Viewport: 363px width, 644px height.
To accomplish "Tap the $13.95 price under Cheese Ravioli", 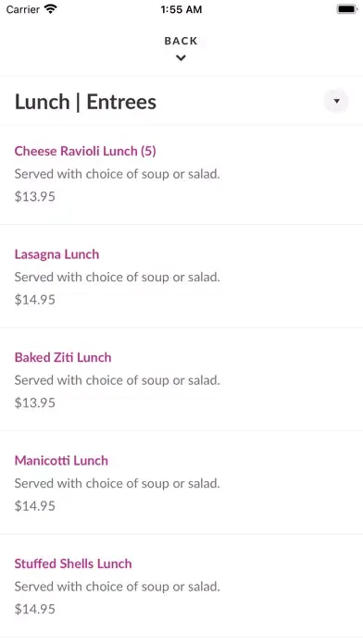I will 35,196.
